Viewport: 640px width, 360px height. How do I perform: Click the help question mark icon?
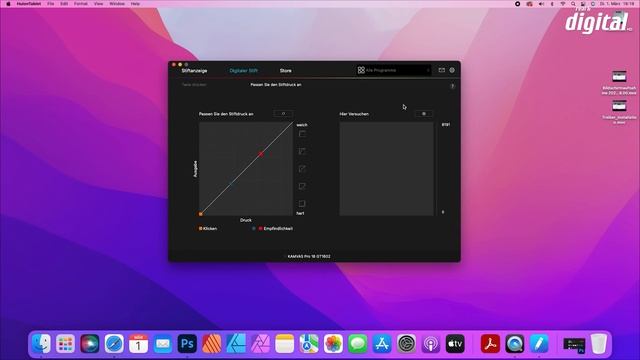[x=452, y=86]
